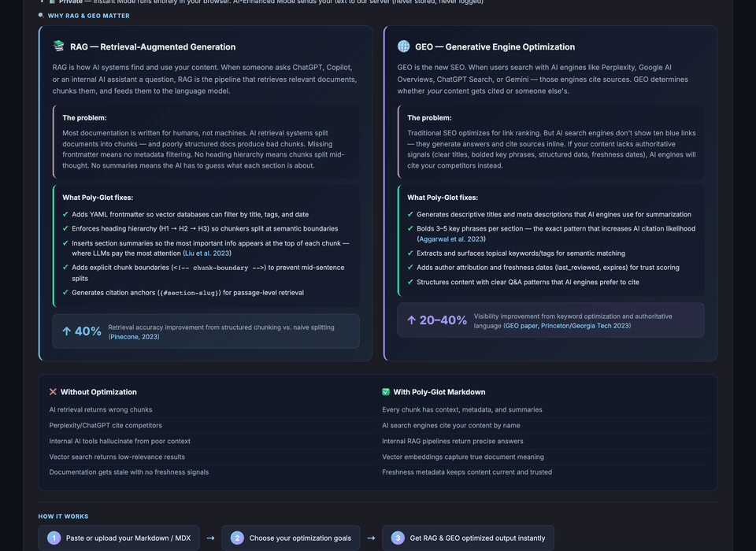Click the up arrow next to 20–40%

411,320
